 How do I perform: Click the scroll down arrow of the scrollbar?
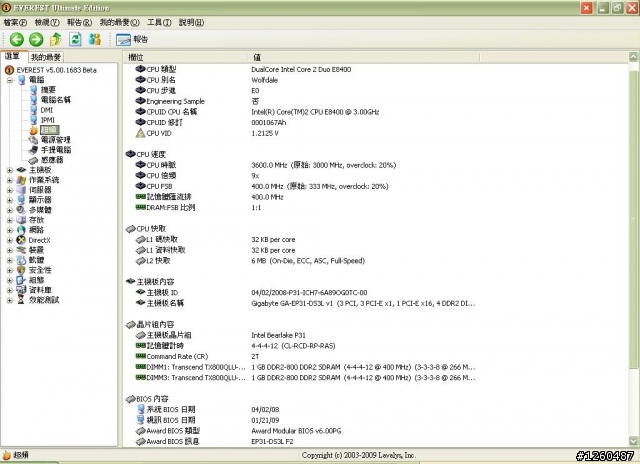point(633,441)
